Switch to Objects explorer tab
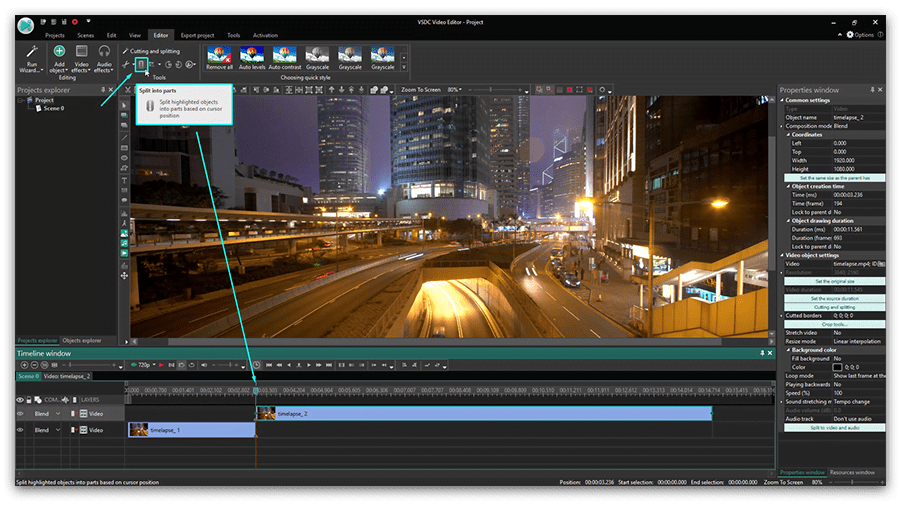Screen dimensions: 900x510 [82, 340]
